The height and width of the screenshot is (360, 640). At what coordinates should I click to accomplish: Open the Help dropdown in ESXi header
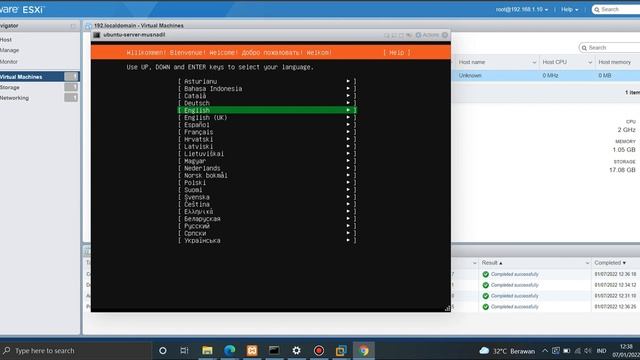pos(570,9)
